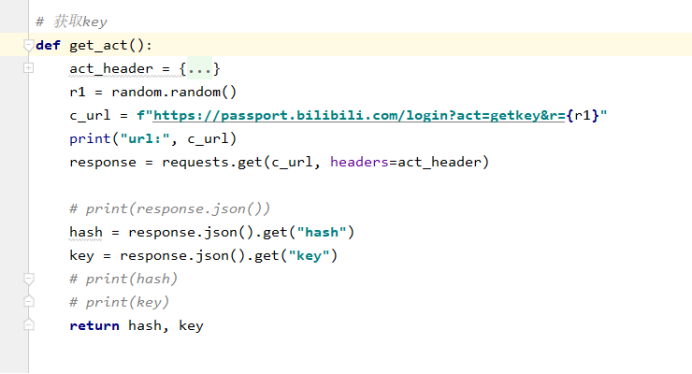Click the "url:" string literal
The width and height of the screenshot is (692, 374).
pyautogui.click(x=145, y=139)
